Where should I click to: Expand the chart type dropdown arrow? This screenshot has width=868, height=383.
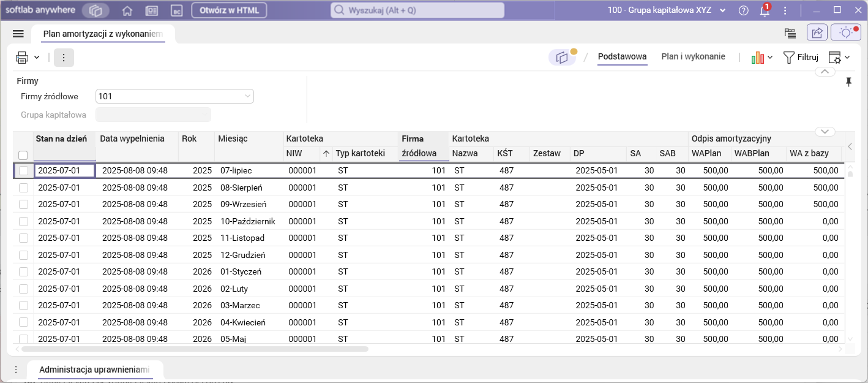770,58
